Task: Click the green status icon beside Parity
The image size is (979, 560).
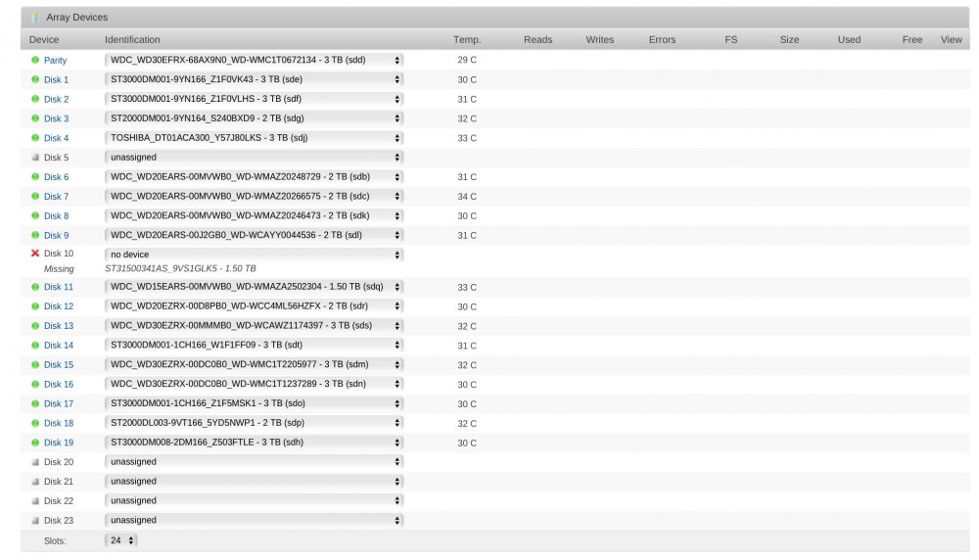Action: pos(35,60)
